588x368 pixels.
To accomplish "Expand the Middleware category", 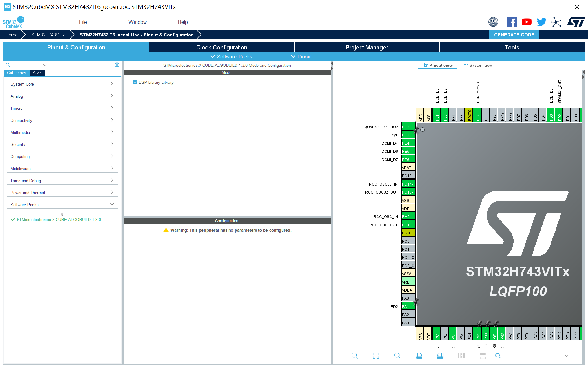I will pyautogui.click(x=62, y=169).
